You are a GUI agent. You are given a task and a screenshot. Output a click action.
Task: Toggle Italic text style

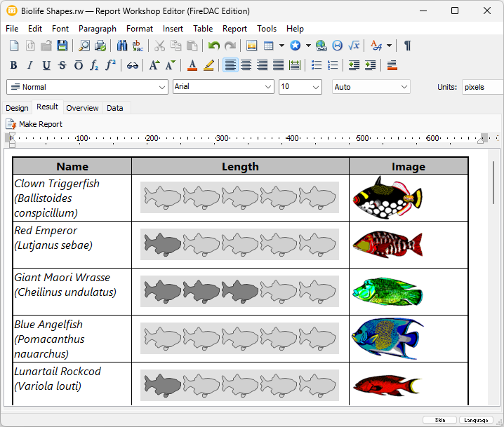click(x=29, y=65)
